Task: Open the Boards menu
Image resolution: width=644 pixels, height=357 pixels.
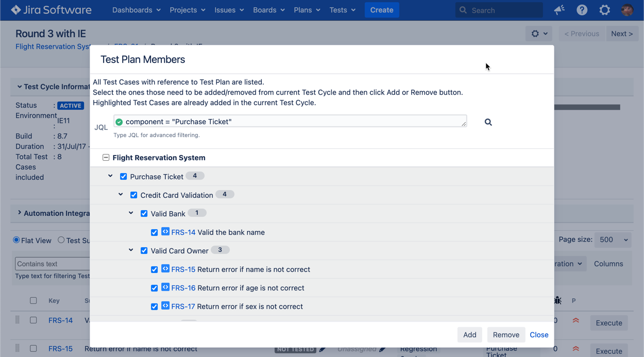Action: tap(268, 10)
